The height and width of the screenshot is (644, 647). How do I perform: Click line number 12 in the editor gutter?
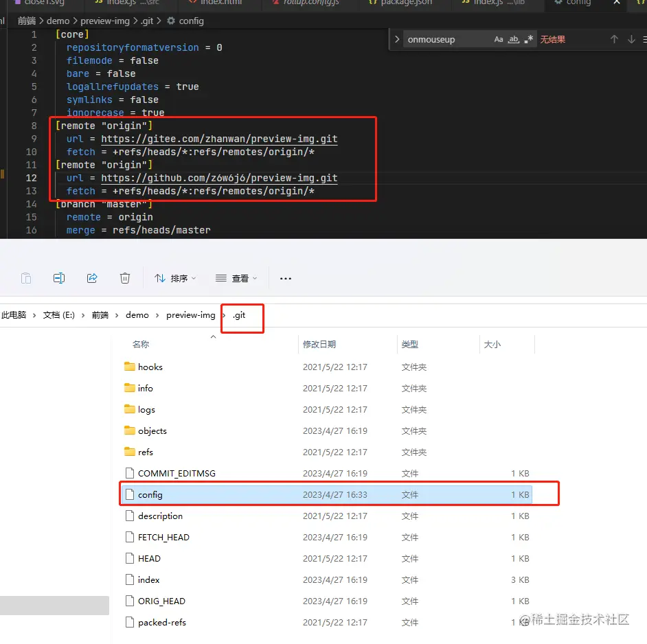point(32,179)
